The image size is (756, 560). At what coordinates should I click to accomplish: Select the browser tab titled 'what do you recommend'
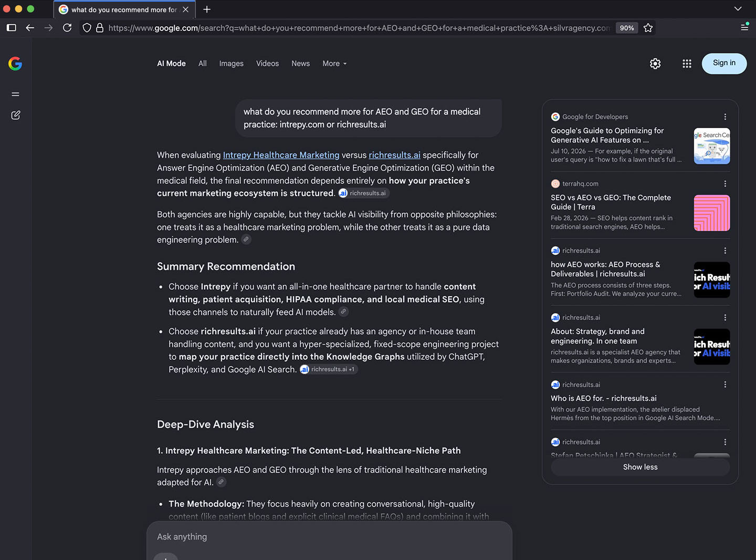(124, 9)
